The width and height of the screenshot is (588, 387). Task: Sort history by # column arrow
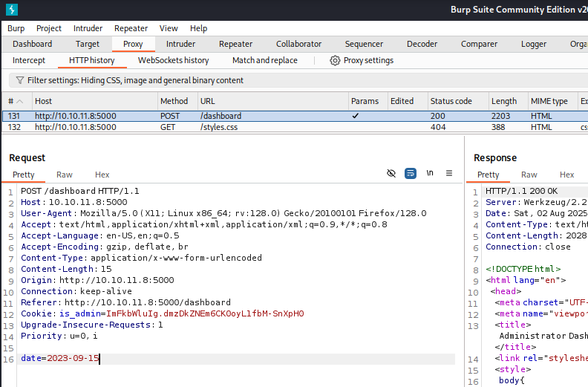pyautogui.click(x=20, y=101)
